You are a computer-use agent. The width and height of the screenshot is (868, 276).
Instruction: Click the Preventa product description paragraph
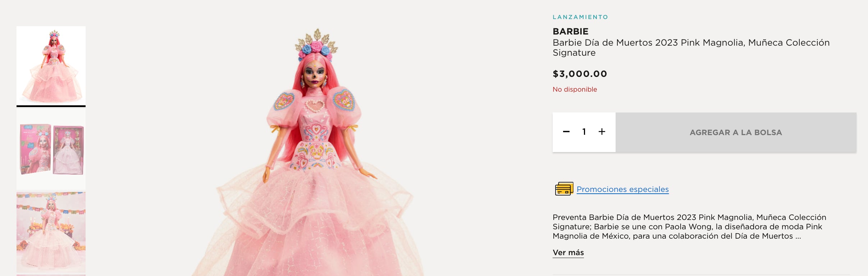(689, 227)
